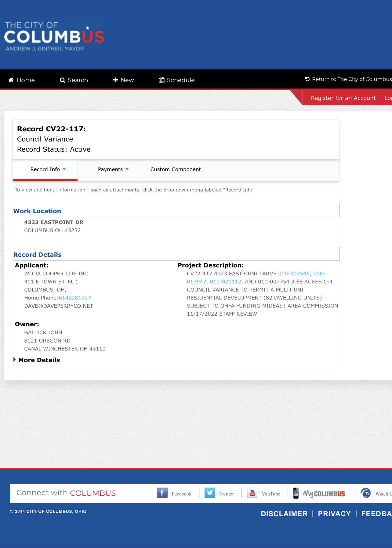This screenshot has width=392, height=548.
Task: Click CANAL WINCHESTER OH 43110 text
Action: coord(65,349)
